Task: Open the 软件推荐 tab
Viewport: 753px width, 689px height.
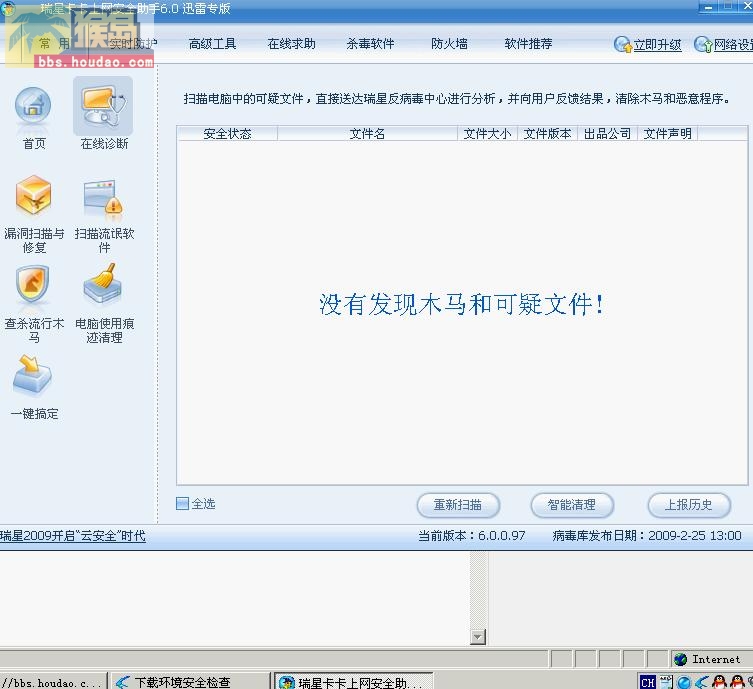Action: (x=528, y=44)
